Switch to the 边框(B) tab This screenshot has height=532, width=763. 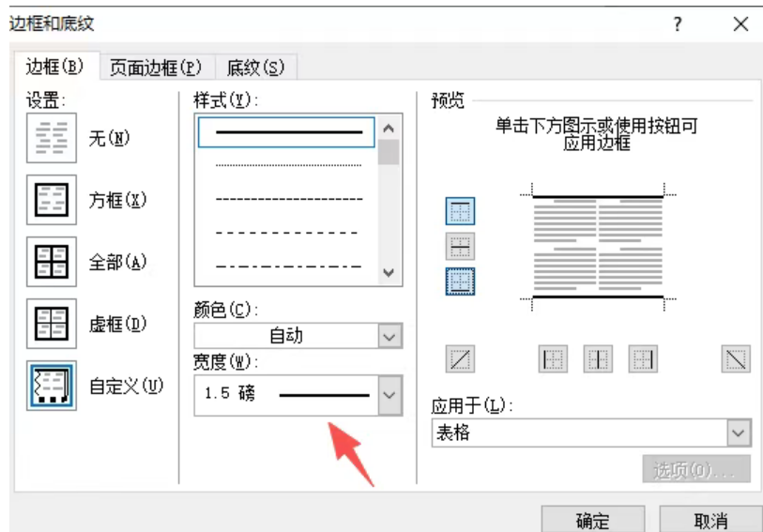55,67
